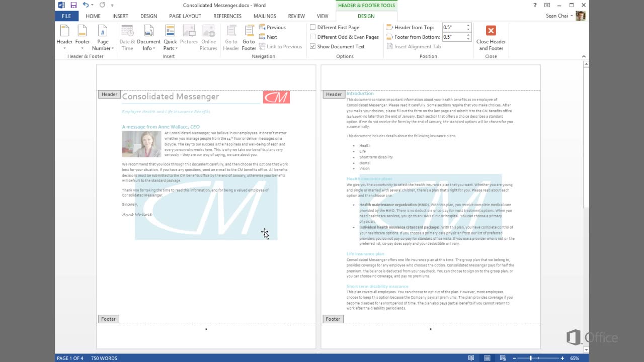Screen dimensions: 644x362
Task: Click "Short term disability insurance" heading
Action: point(377,286)
